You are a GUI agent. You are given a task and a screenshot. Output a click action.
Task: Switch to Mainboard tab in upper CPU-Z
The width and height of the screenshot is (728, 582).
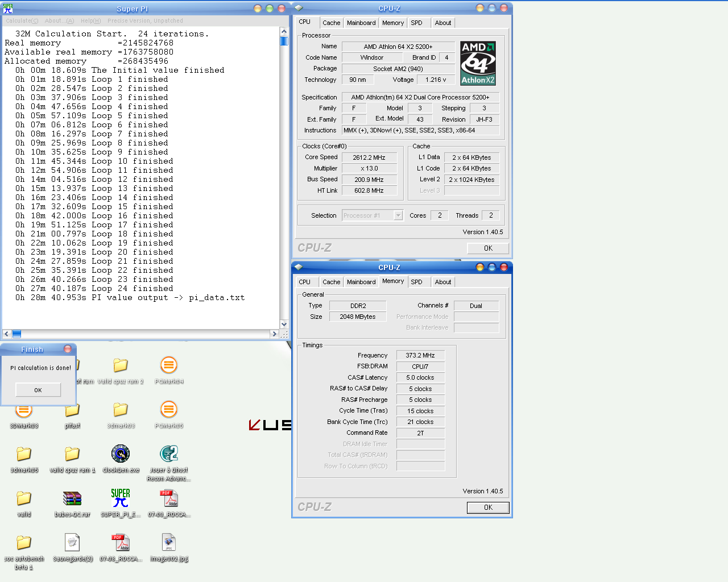click(361, 23)
